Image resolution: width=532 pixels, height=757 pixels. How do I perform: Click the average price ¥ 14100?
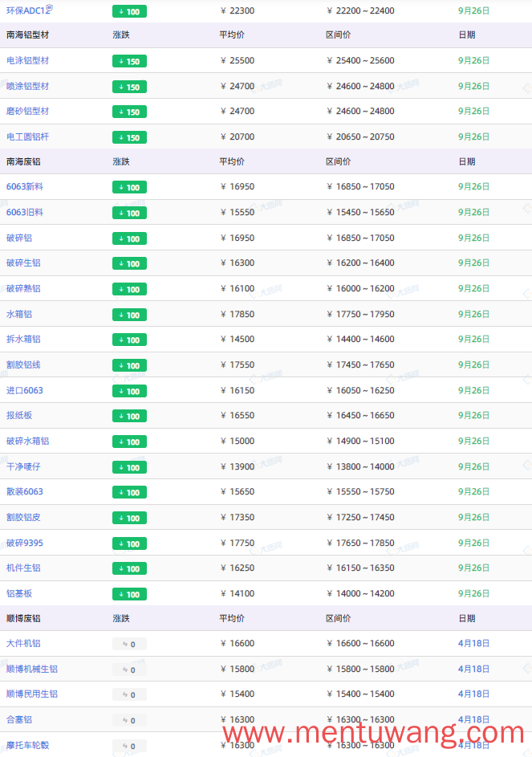tap(237, 594)
